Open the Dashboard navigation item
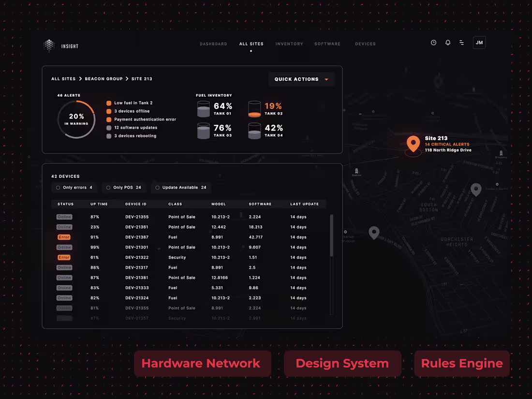 213,44
